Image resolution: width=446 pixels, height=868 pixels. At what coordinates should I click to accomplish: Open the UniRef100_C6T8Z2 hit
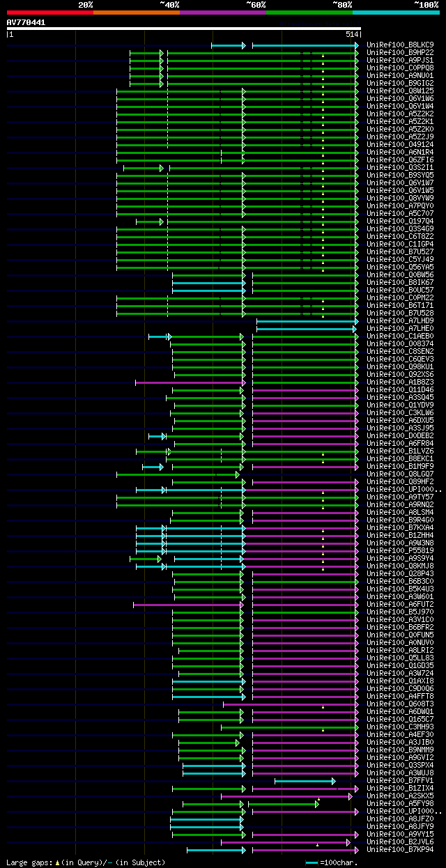tap(400, 236)
